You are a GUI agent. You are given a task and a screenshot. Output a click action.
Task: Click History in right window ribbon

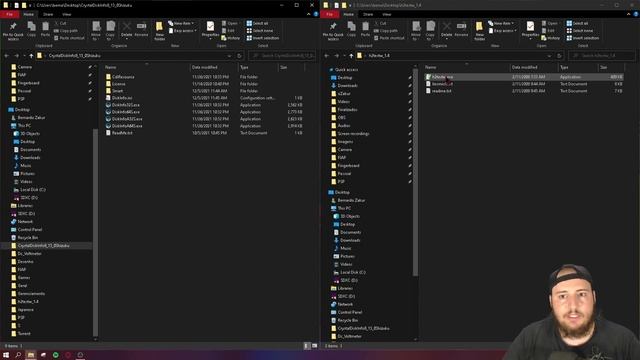(551, 38)
